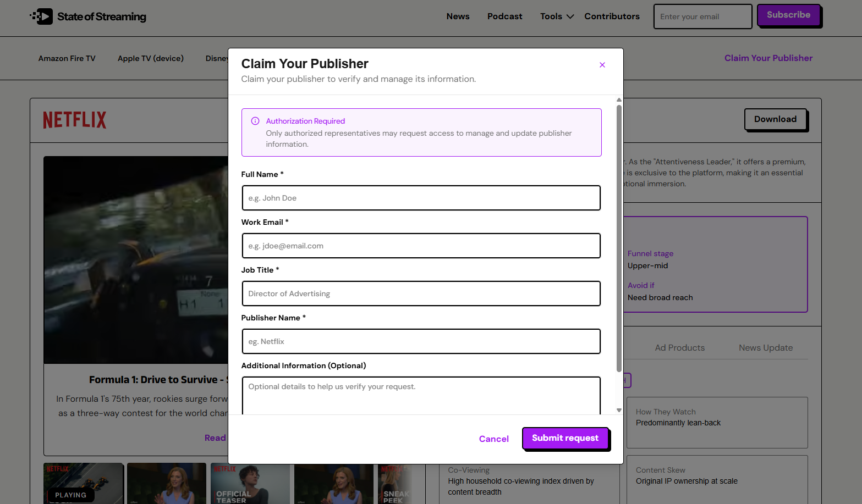
Task: Open the Podcast page
Action: [504, 16]
